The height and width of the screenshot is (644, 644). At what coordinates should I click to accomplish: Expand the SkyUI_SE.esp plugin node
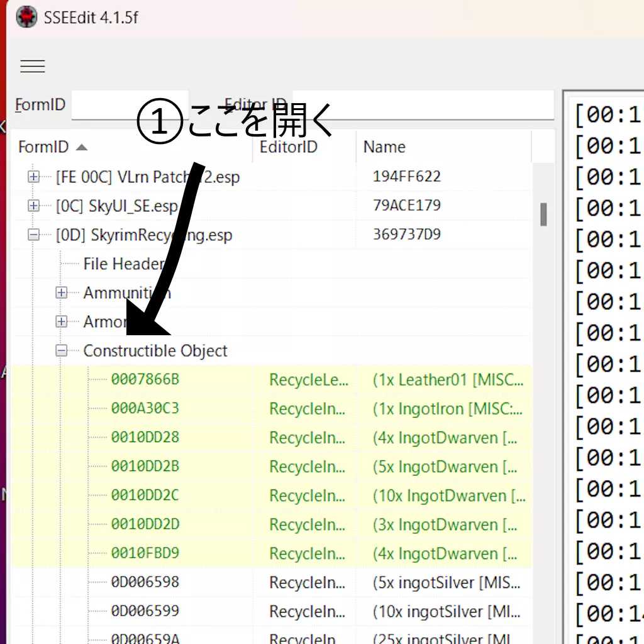34,206
